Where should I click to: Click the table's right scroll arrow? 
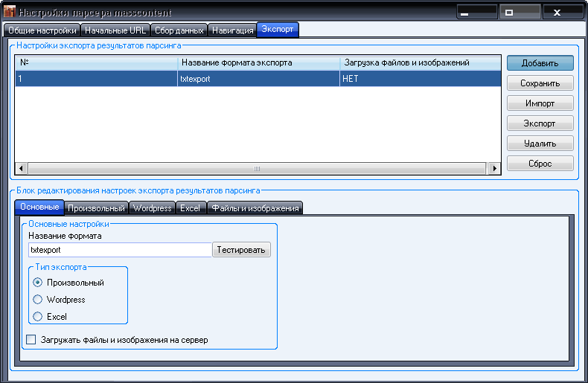(494, 169)
